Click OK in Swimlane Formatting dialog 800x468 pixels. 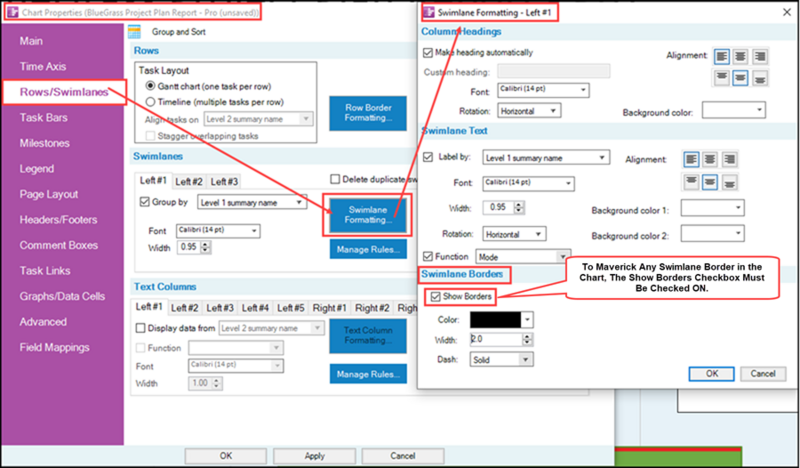click(x=712, y=374)
